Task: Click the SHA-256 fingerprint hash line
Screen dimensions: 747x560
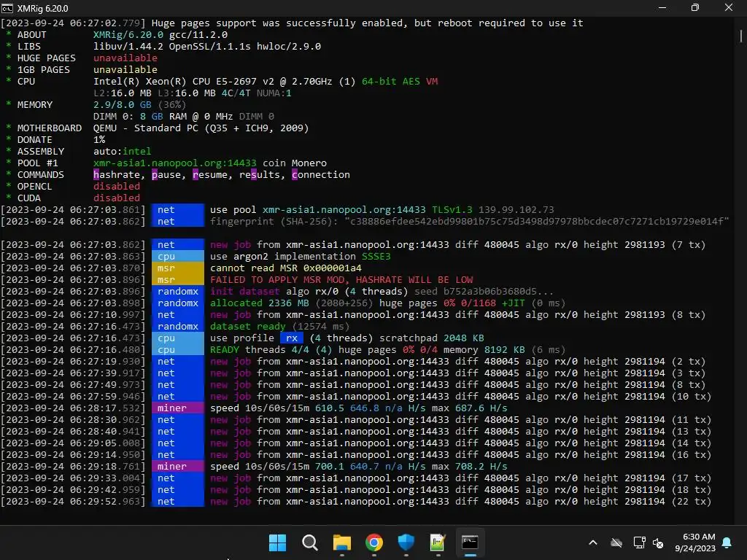Action: point(469,222)
